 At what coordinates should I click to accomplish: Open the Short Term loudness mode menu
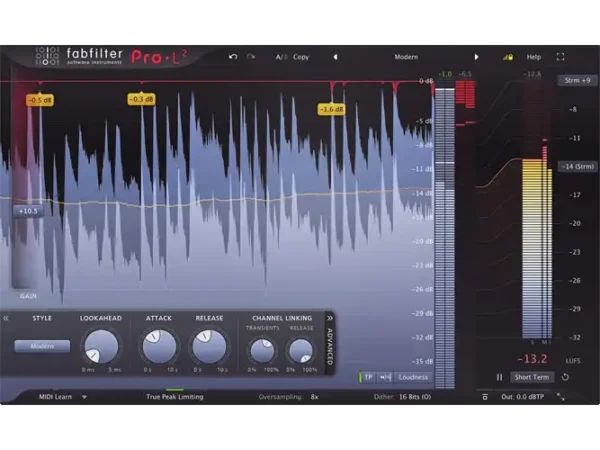coord(532,377)
